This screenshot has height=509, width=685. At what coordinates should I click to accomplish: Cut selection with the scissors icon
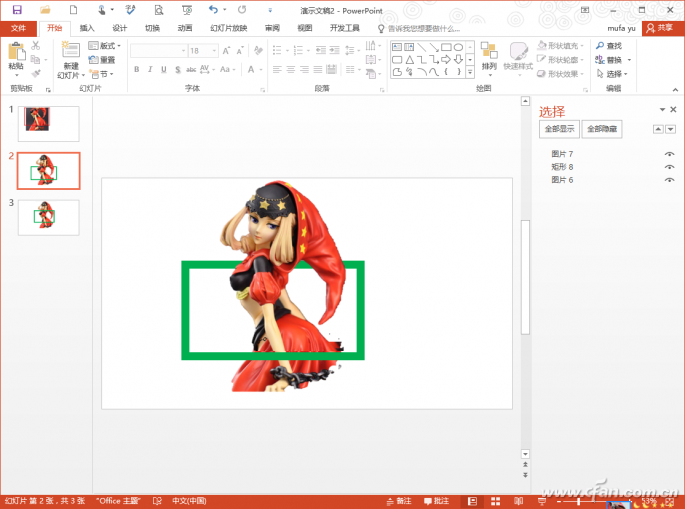point(36,45)
